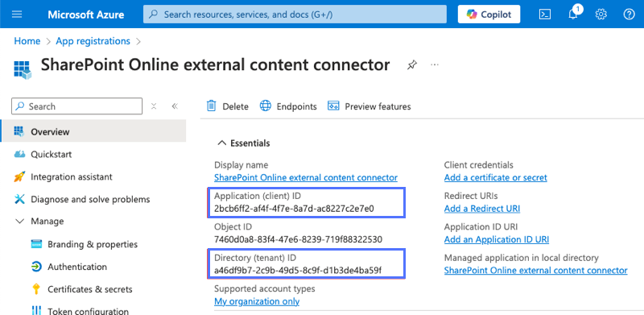
Task: Open the hamburger portal menu
Action: (17, 15)
